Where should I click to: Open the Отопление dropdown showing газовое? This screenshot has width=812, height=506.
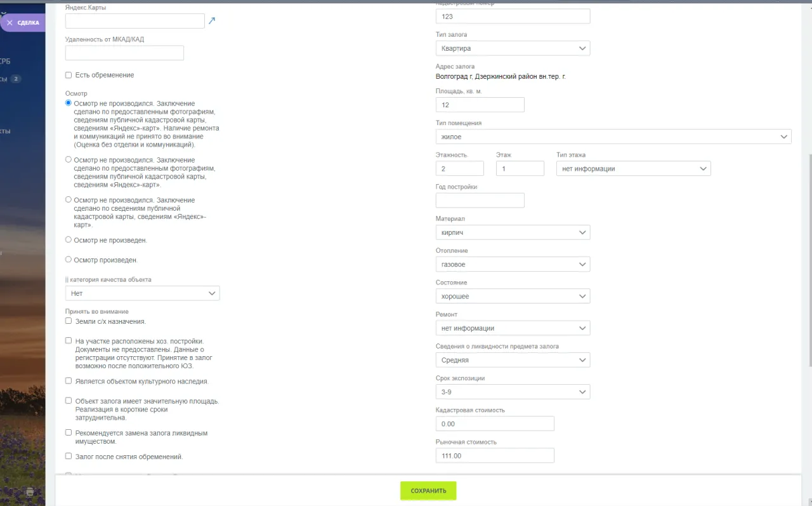tap(513, 264)
